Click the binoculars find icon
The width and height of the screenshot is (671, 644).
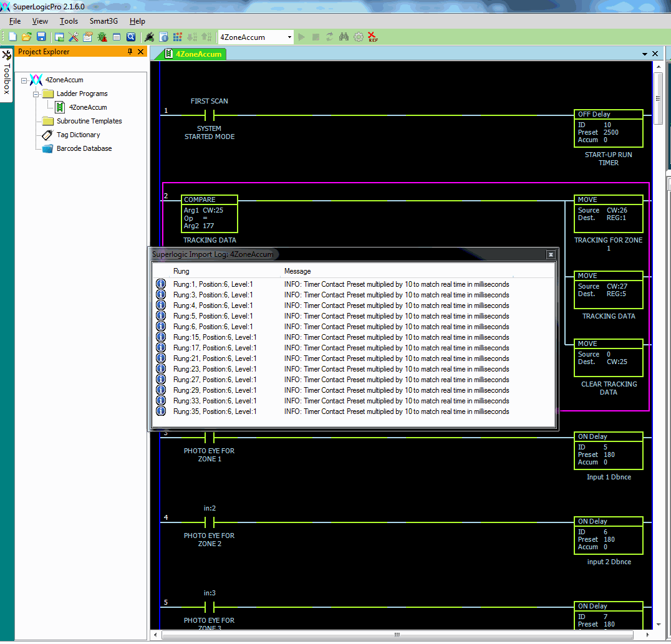[x=344, y=37]
